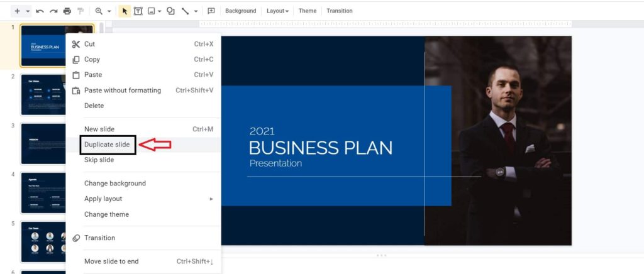Image resolution: width=644 pixels, height=274 pixels.
Task: Click the add comment icon
Action: click(211, 11)
